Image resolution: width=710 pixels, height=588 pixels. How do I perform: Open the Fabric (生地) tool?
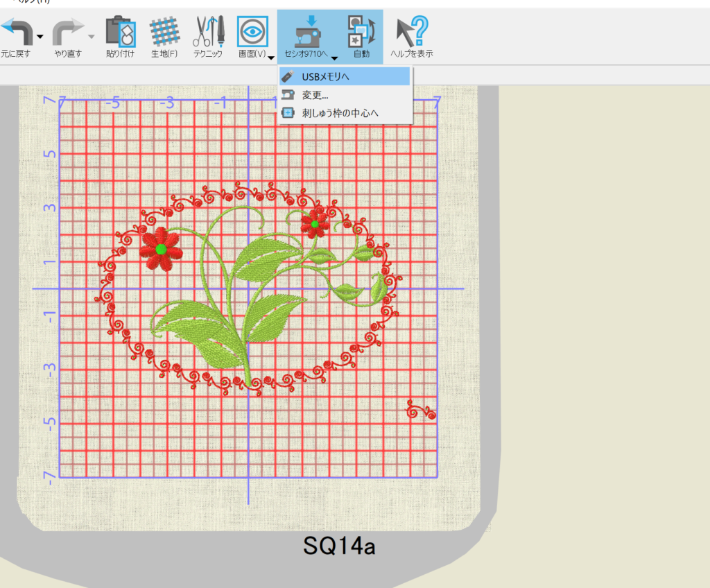(x=164, y=31)
